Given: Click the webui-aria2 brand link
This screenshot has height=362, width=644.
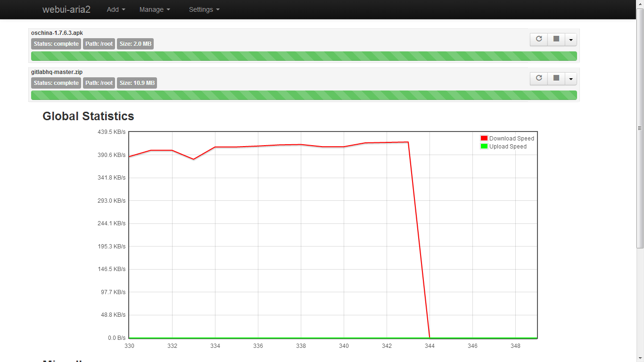Looking at the screenshot, I should click(66, 9).
